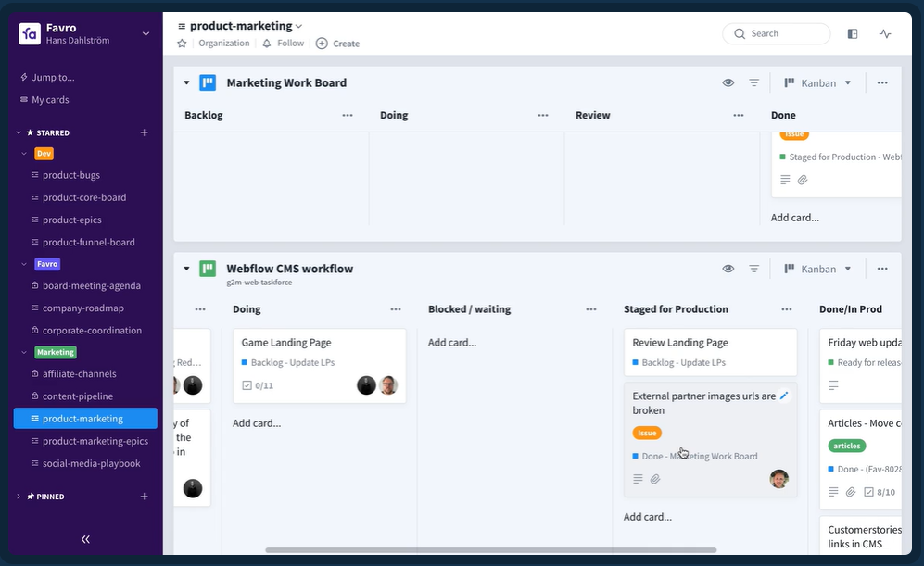Click the Create button

338,44
